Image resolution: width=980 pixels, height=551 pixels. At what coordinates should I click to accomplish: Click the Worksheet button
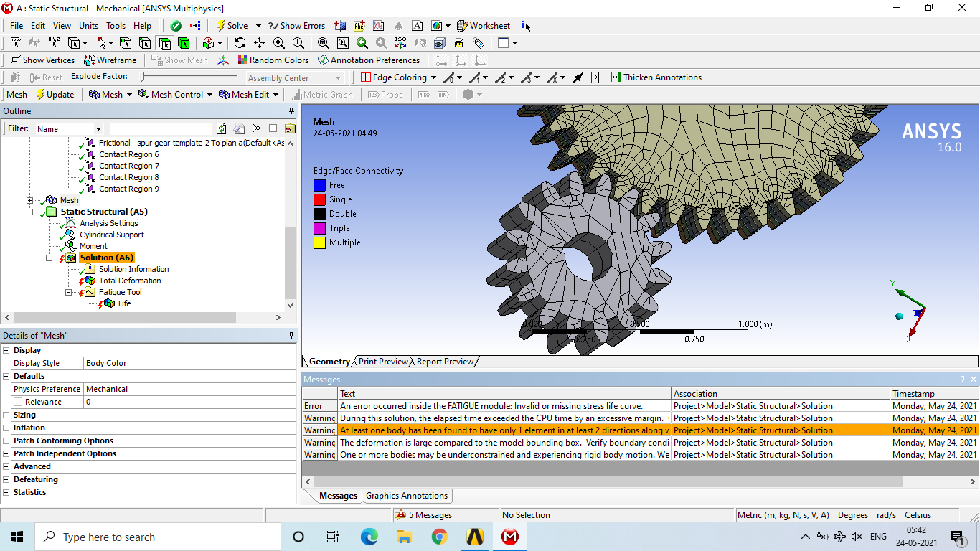(x=484, y=26)
